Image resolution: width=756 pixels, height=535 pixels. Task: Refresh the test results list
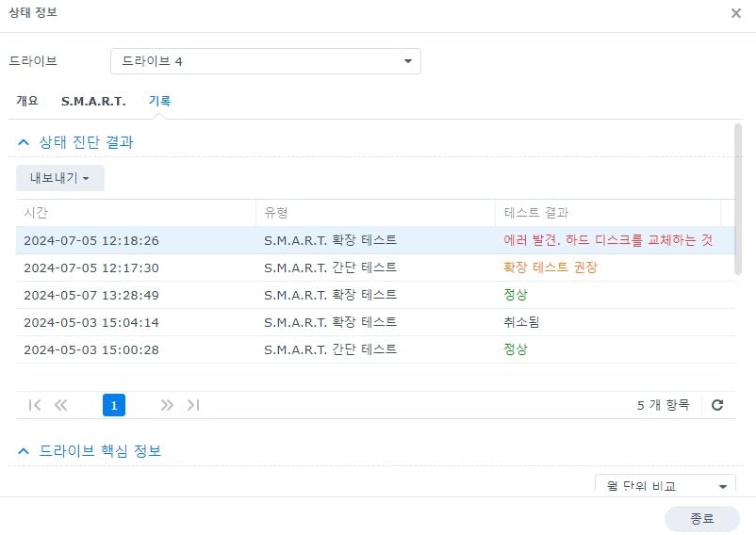pyautogui.click(x=717, y=405)
